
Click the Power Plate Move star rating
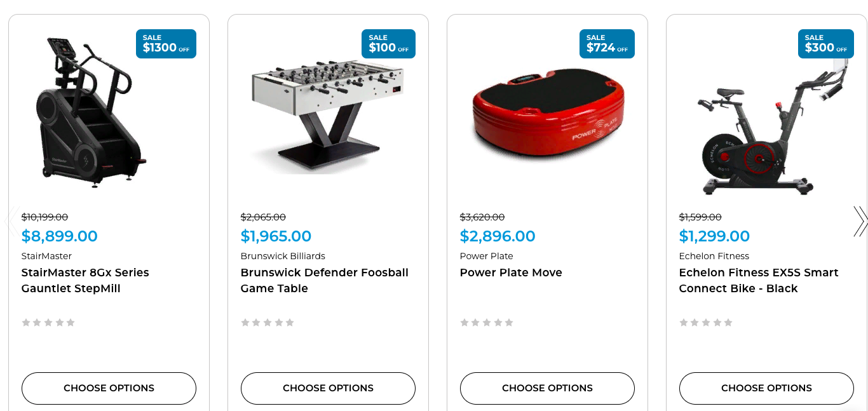click(x=487, y=323)
